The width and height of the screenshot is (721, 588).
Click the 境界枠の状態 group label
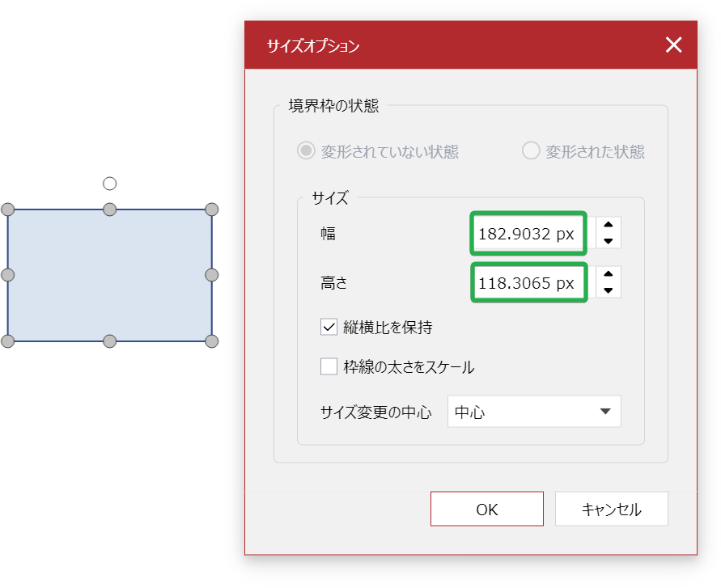[x=333, y=106]
